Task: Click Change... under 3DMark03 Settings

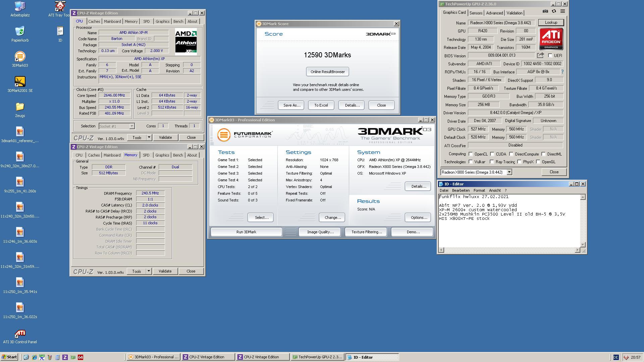Action: point(332,218)
